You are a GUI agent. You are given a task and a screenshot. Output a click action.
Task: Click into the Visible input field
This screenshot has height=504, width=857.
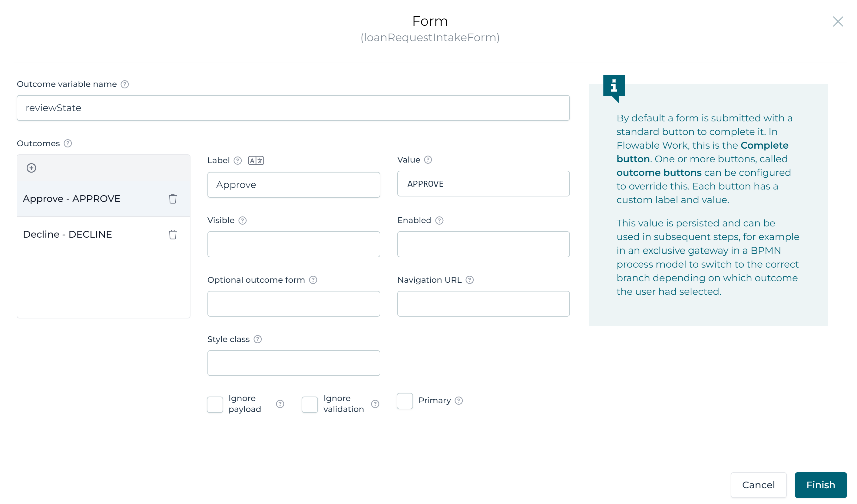293,244
